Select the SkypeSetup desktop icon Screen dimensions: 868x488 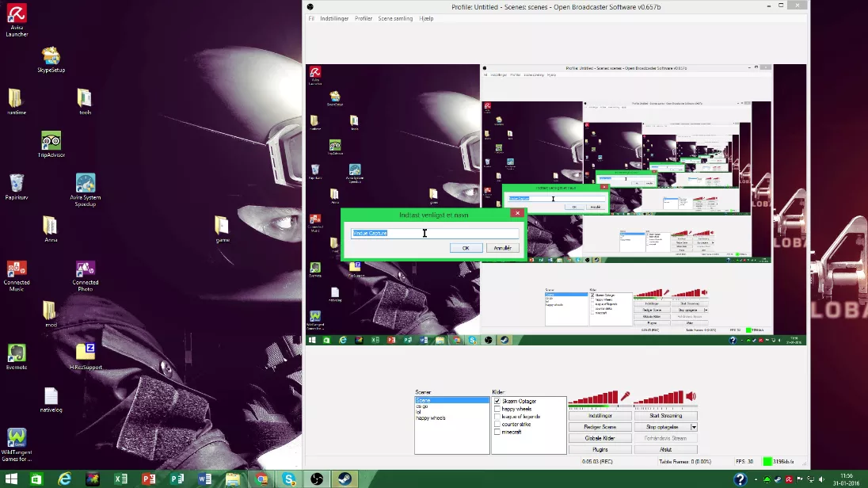tap(51, 60)
